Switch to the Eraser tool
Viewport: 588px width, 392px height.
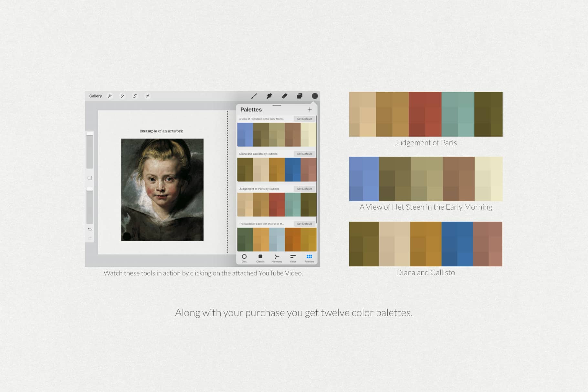coord(284,96)
